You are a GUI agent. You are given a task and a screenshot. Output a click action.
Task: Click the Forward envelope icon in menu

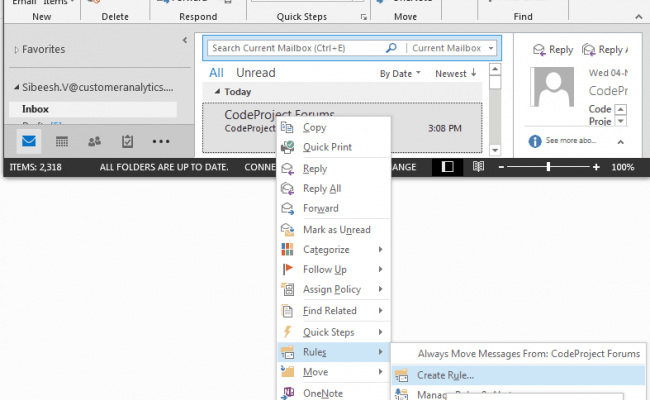click(x=287, y=208)
